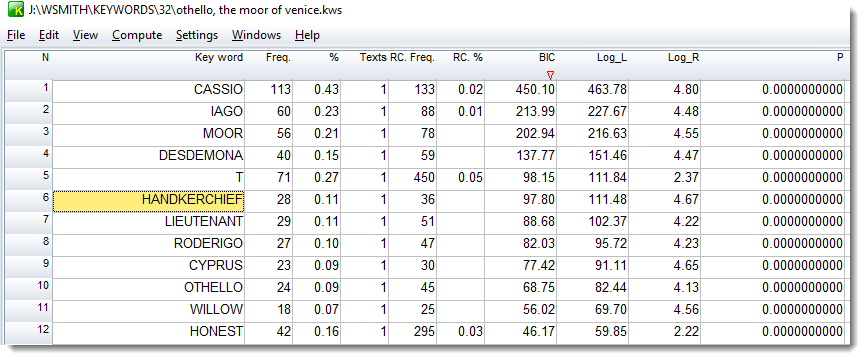Click the Log_R column header
Screen dimensions: 865x360
pyautogui.click(x=684, y=57)
